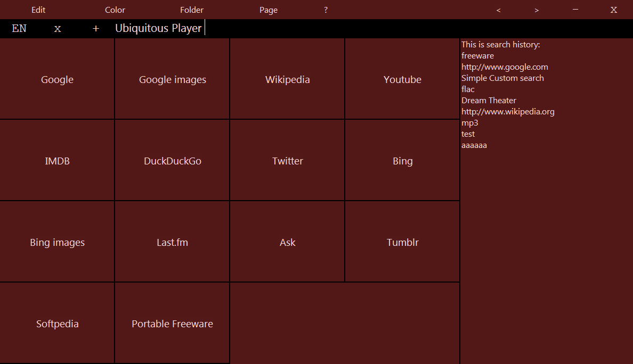
Task: Switch the EN language selector
Action: click(19, 28)
